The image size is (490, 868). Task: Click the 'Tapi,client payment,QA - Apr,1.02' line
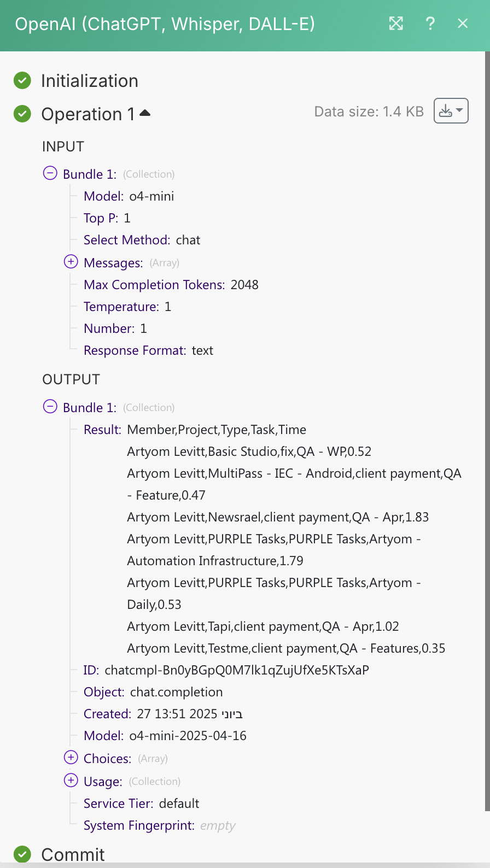click(x=263, y=626)
